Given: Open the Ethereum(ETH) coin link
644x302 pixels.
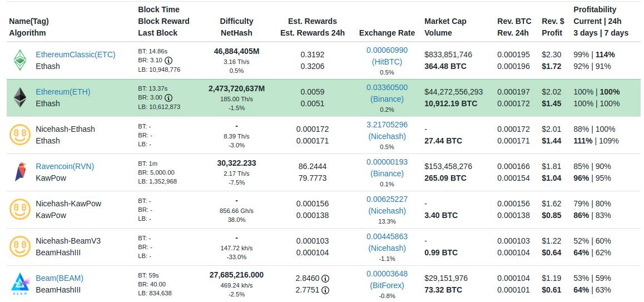Looking at the screenshot, I should tap(63, 92).
